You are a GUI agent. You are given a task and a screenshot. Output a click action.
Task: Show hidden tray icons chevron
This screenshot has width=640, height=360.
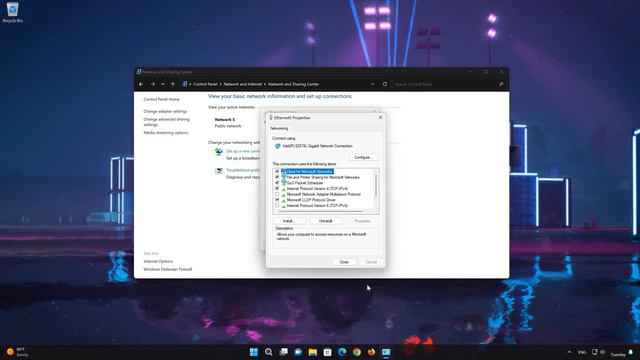coord(569,352)
